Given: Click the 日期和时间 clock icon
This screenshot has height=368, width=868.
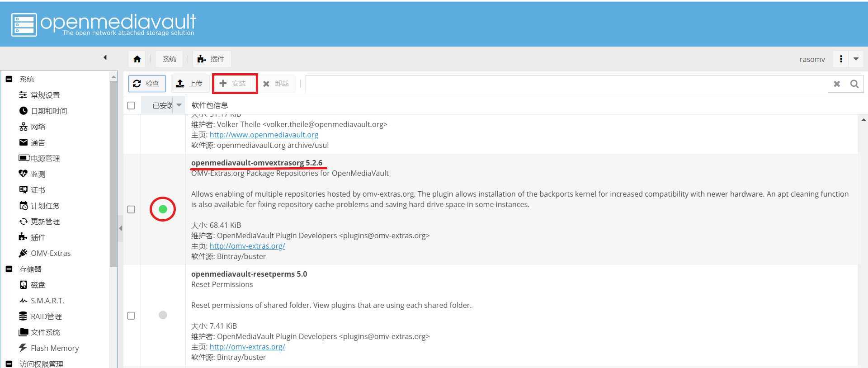Looking at the screenshot, I should [24, 110].
